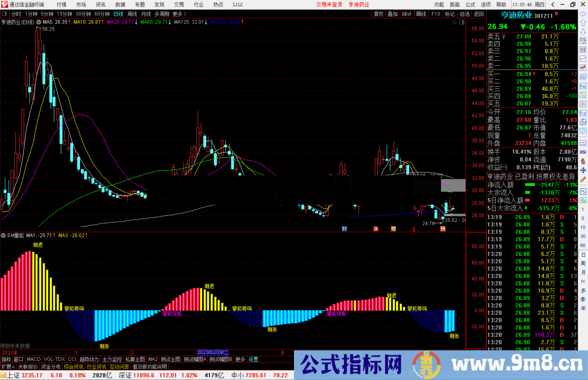
Task: Switch to the 30分钟 tab
Action: (x=83, y=14)
